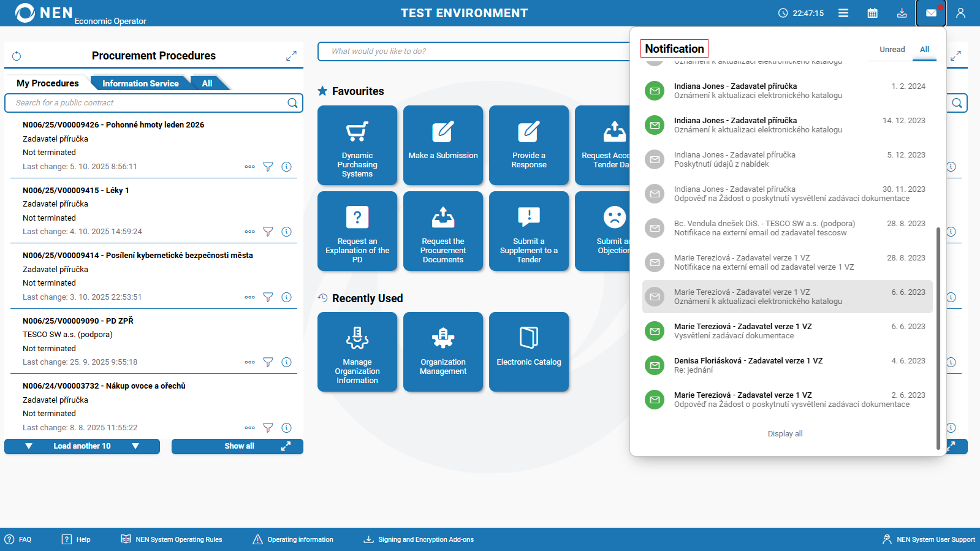Expand Procurement Procedures panel to full screen
Image resolution: width=980 pixels, height=551 pixels.
pyautogui.click(x=291, y=56)
